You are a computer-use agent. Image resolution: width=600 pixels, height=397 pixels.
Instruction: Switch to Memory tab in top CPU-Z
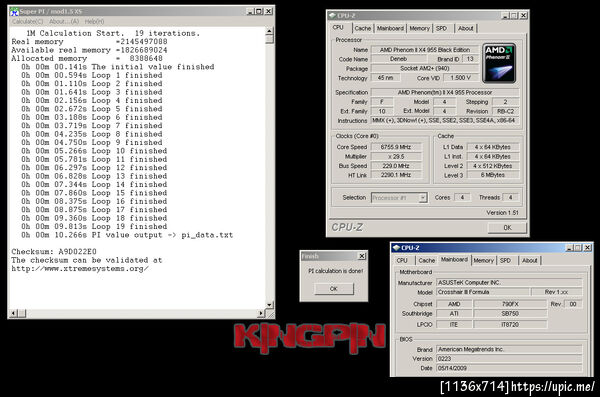pos(419,28)
